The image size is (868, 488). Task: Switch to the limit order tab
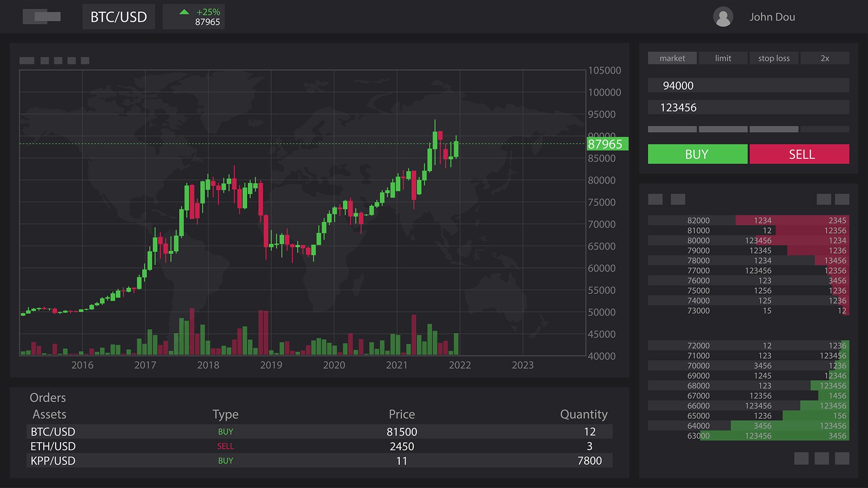point(723,58)
